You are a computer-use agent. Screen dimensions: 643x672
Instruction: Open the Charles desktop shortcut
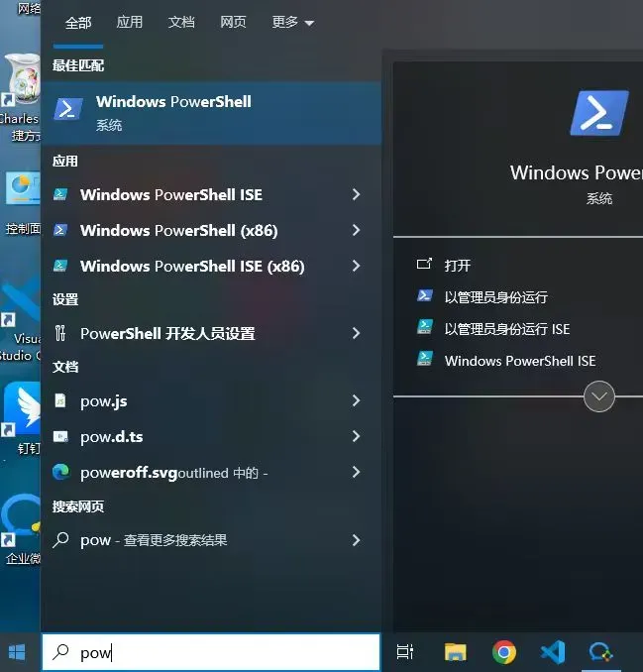[19, 98]
